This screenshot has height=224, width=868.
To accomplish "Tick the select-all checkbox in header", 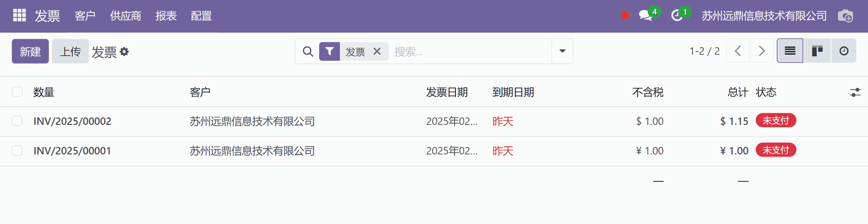I will (x=17, y=92).
